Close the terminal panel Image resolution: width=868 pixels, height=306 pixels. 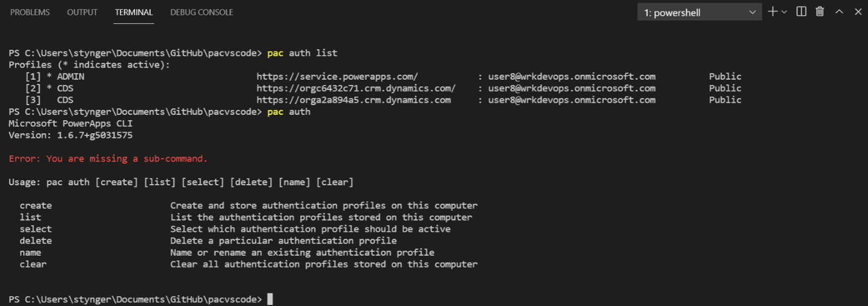click(858, 11)
